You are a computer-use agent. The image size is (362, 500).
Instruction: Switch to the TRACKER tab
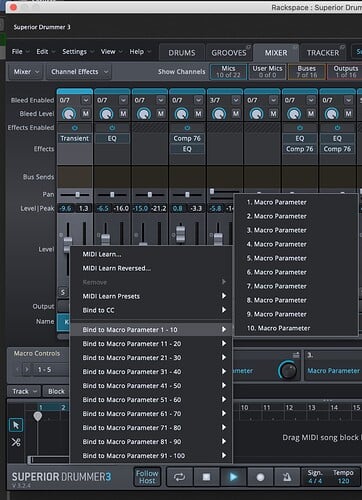pos(323,53)
